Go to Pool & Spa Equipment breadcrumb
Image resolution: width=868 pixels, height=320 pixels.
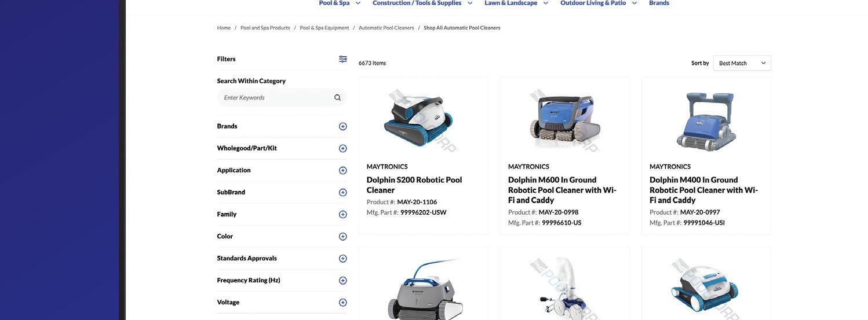[324, 28]
